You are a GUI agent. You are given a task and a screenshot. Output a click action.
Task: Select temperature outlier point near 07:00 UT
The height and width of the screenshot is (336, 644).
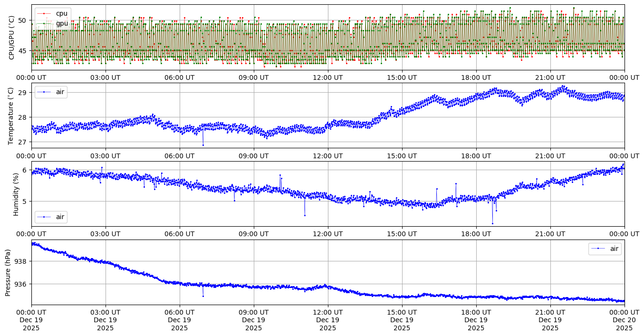click(203, 145)
